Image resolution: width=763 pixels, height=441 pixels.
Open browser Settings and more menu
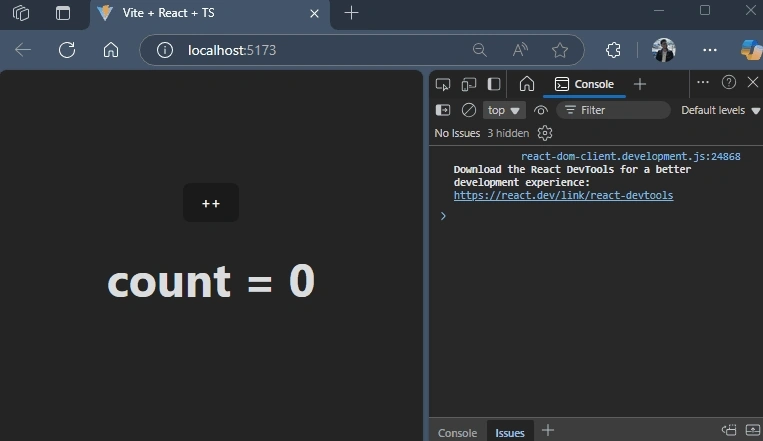(710, 50)
